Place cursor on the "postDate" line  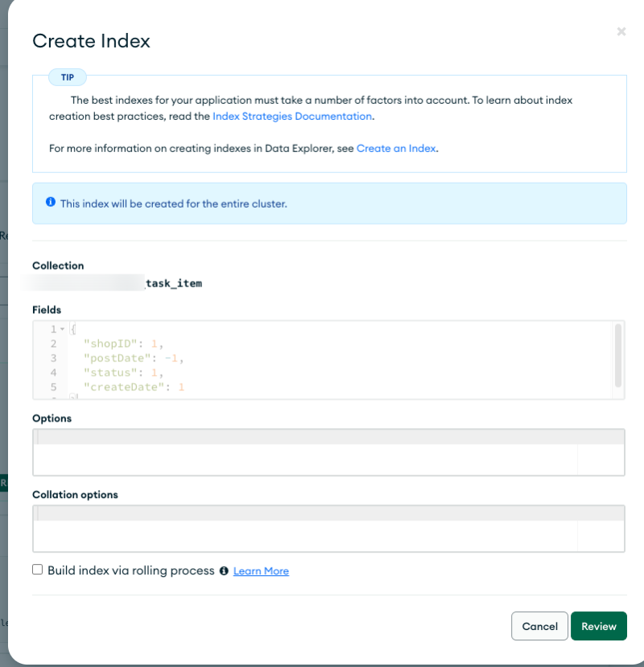(x=137, y=358)
